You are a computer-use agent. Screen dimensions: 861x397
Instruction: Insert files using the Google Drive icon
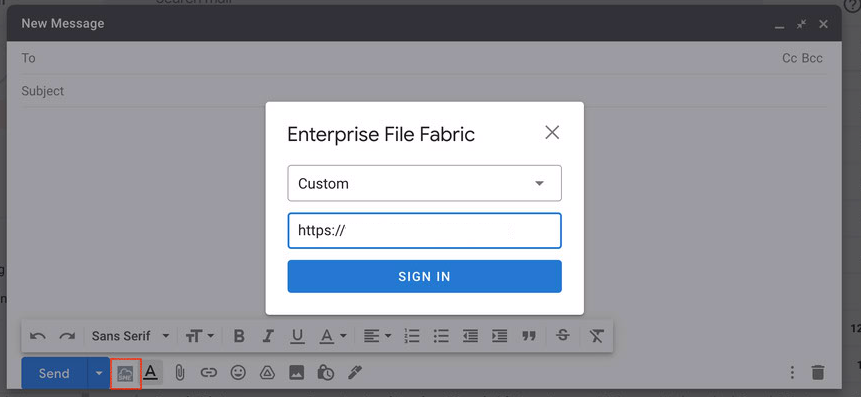[x=267, y=373]
